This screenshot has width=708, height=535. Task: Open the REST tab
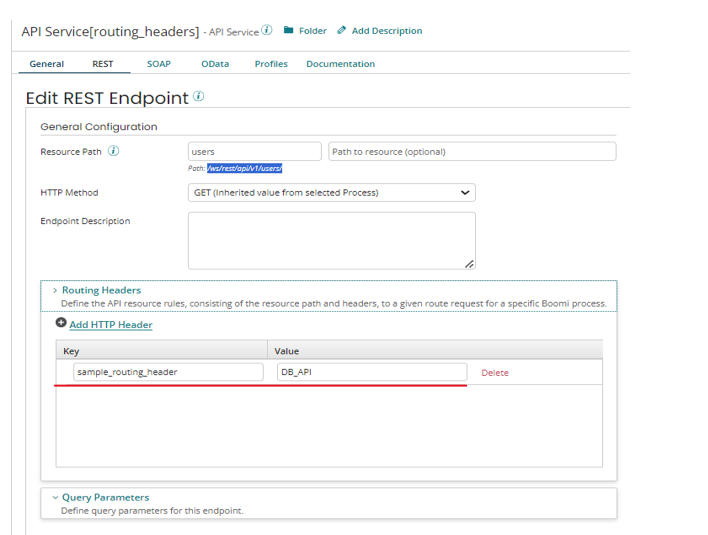(103, 64)
